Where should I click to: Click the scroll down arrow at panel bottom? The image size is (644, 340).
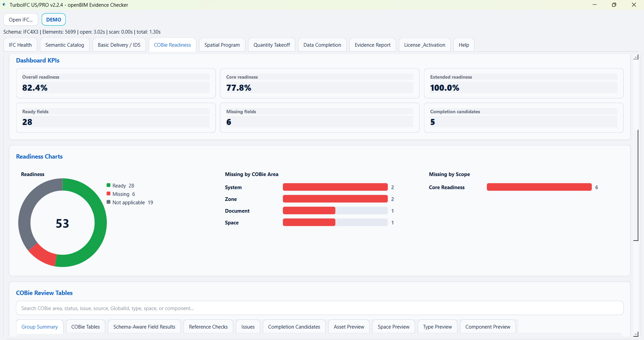tap(636, 334)
